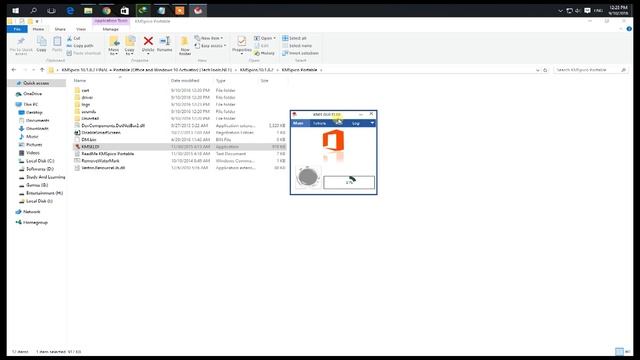The height and width of the screenshot is (360, 640).
Task: Click the Copy icon in Clipboard group
Action: (41, 41)
